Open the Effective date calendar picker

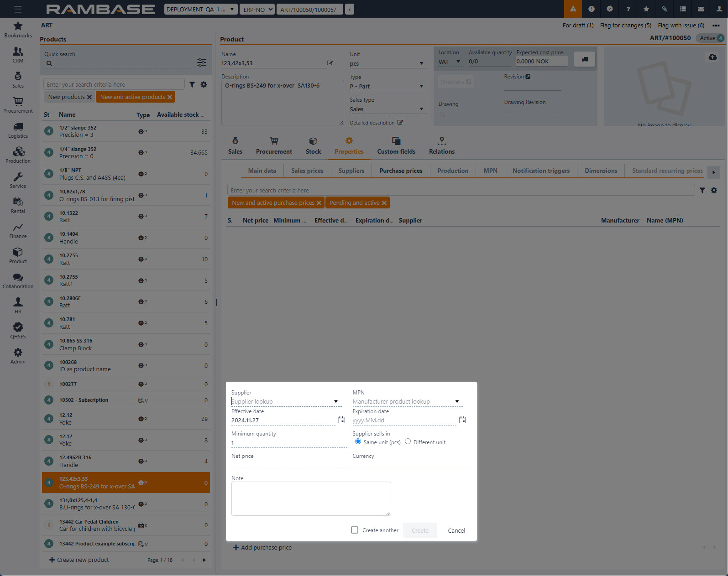[341, 420]
